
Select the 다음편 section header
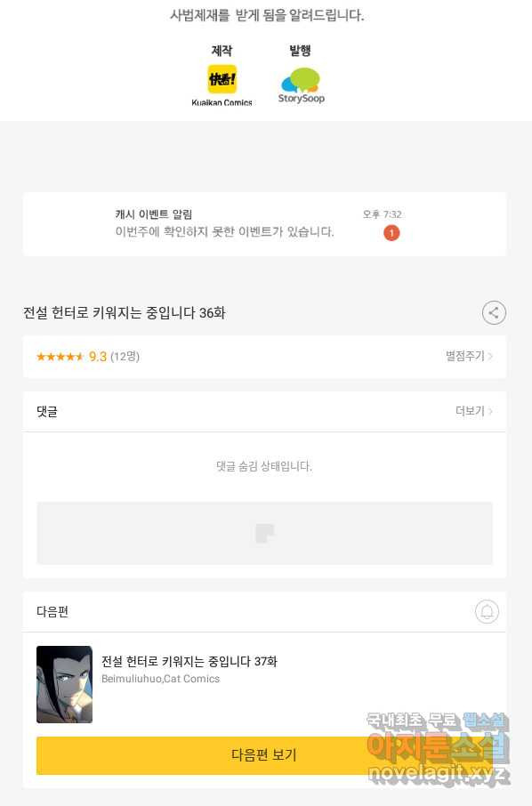[264, 612]
